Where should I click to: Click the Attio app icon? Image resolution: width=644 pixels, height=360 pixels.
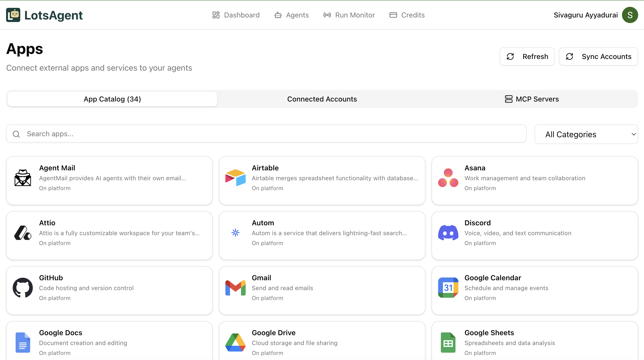point(23,233)
